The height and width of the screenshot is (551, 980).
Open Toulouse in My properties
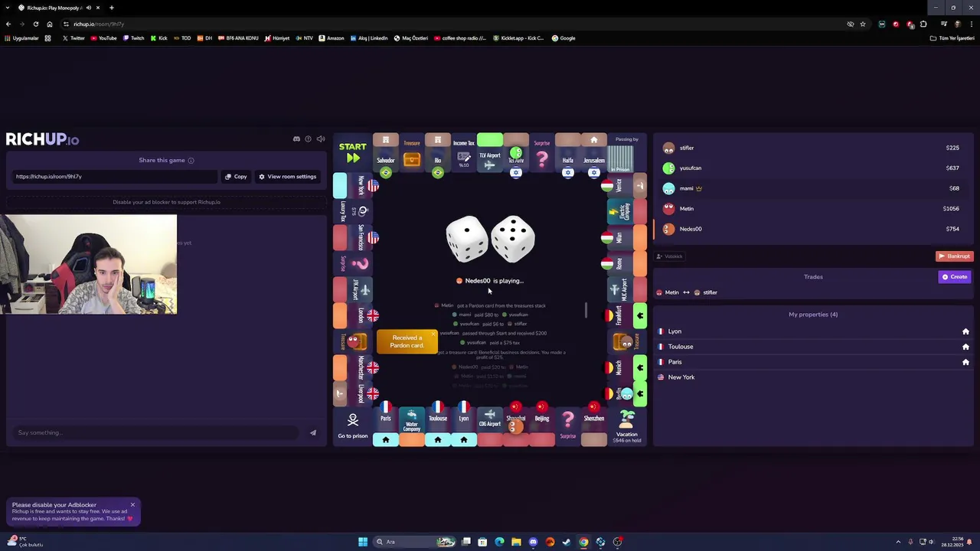point(813,347)
